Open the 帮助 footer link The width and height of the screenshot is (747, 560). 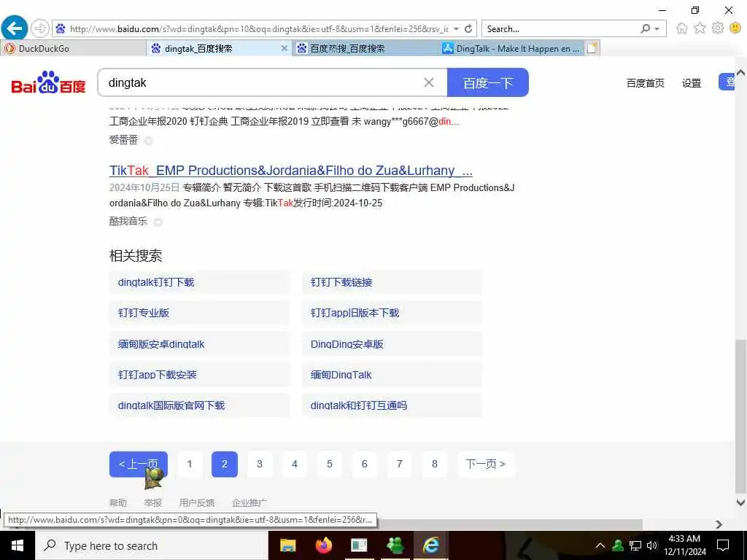coord(118,502)
